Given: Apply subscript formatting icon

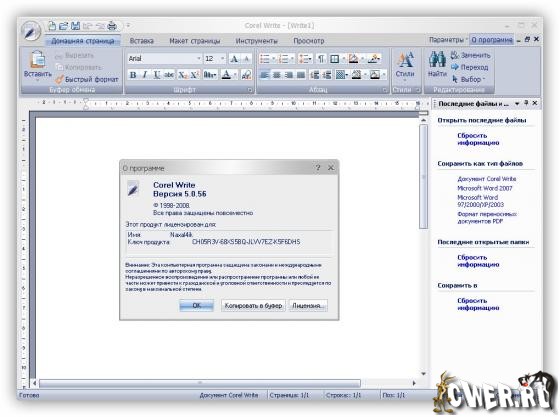Looking at the screenshot, I should click(182, 75).
